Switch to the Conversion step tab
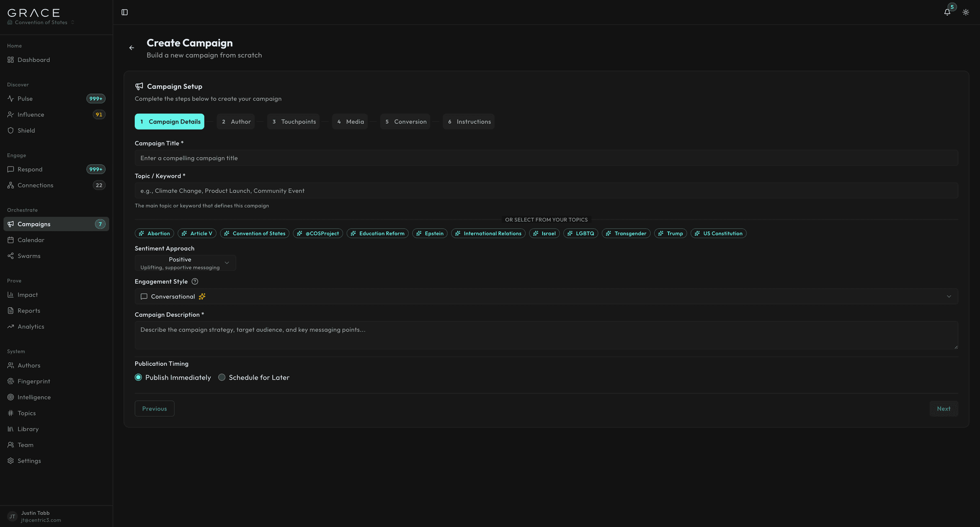 [405, 122]
